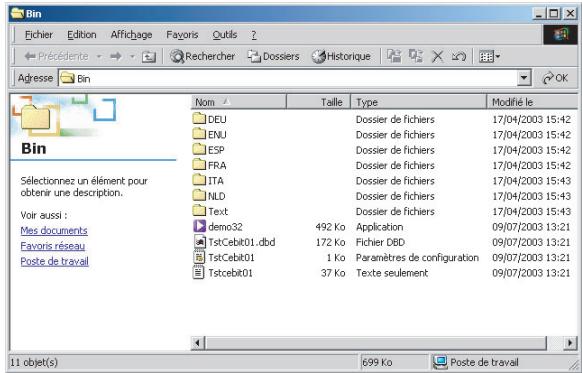
Task: Click the scroll left arrow of horizontal scrollbar
Action: pyautogui.click(x=198, y=343)
